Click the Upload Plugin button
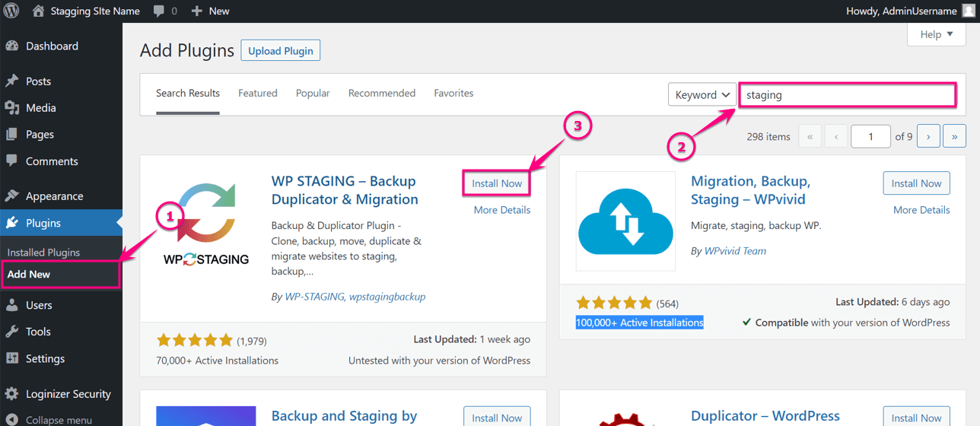 [281, 50]
